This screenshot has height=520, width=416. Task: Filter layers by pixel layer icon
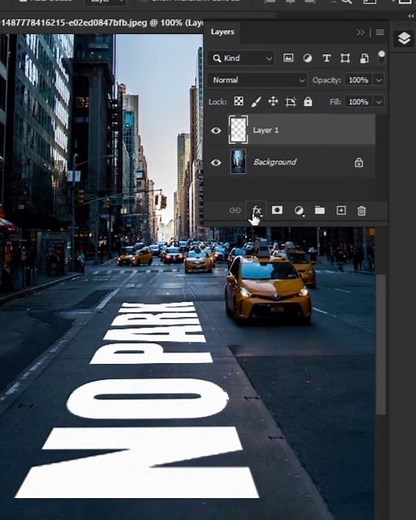(288, 58)
